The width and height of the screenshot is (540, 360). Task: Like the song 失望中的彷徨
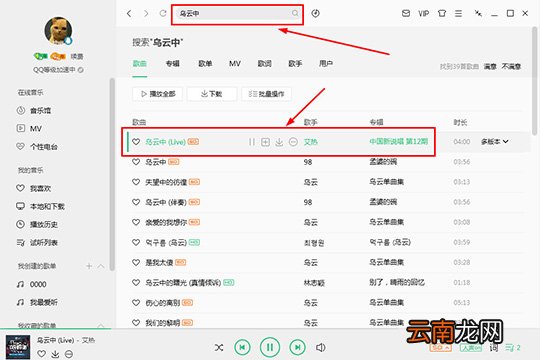point(136,182)
